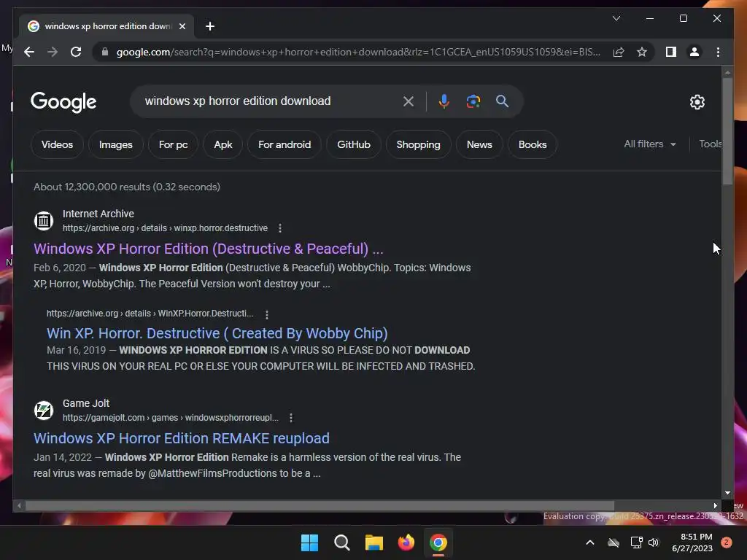Go to Google home via logo

click(x=63, y=101)
